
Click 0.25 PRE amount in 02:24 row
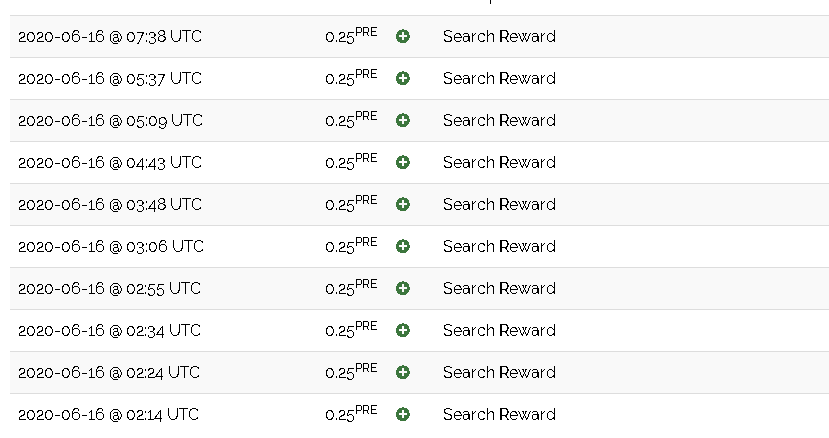351,371
